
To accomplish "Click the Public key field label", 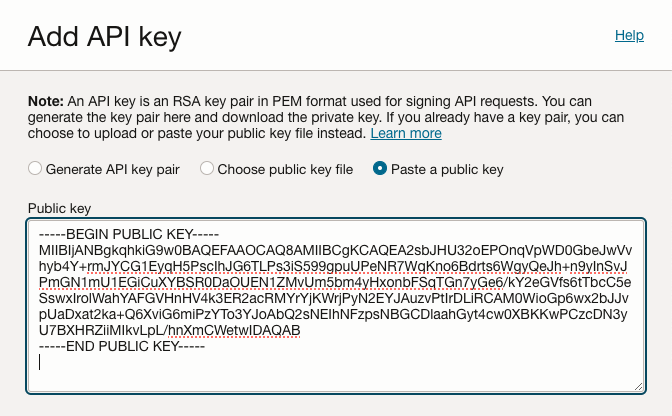I will coord(60,208).
